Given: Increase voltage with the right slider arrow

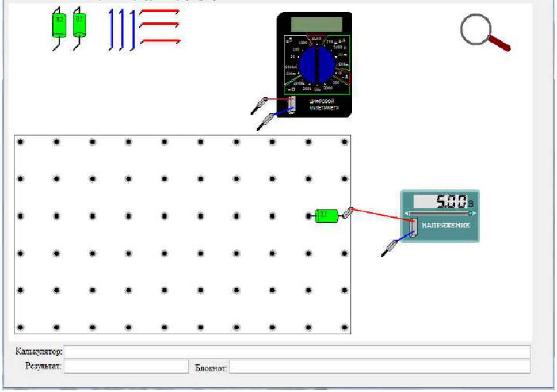Looking at the screenshot, I should pos(475,214).
